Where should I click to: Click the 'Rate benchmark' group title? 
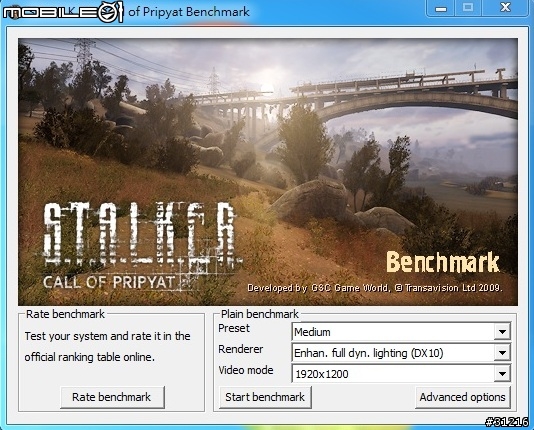65,314
